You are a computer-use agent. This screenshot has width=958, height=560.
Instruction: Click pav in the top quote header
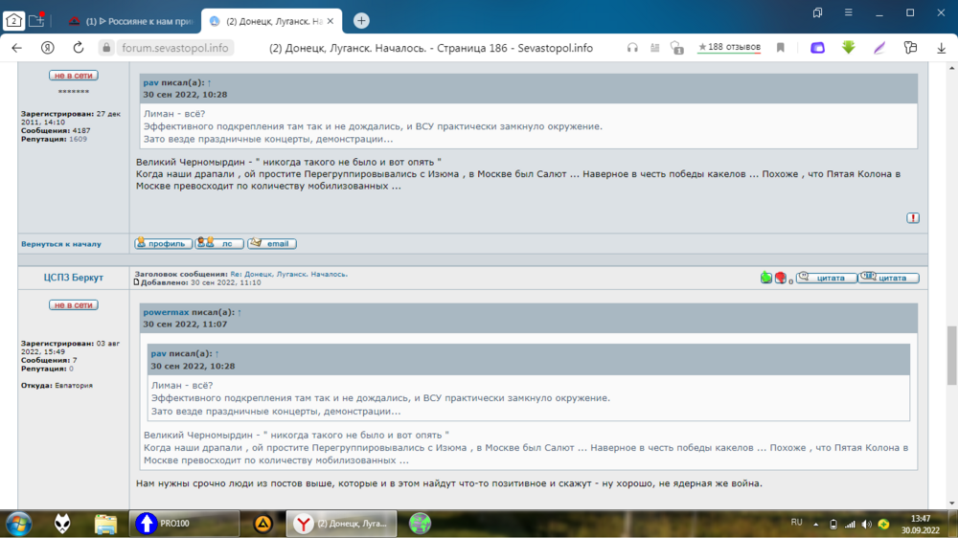pos(151,82)
